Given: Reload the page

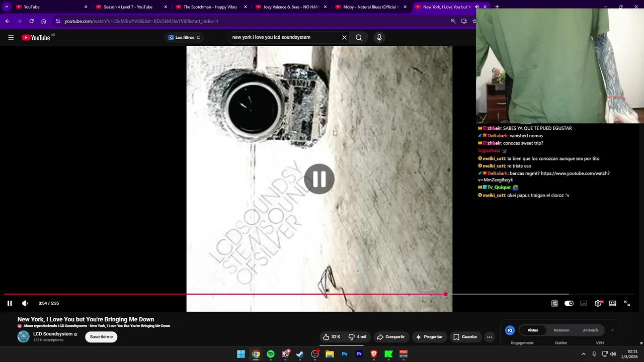Looking at the screenshot, I should point(31,21).
